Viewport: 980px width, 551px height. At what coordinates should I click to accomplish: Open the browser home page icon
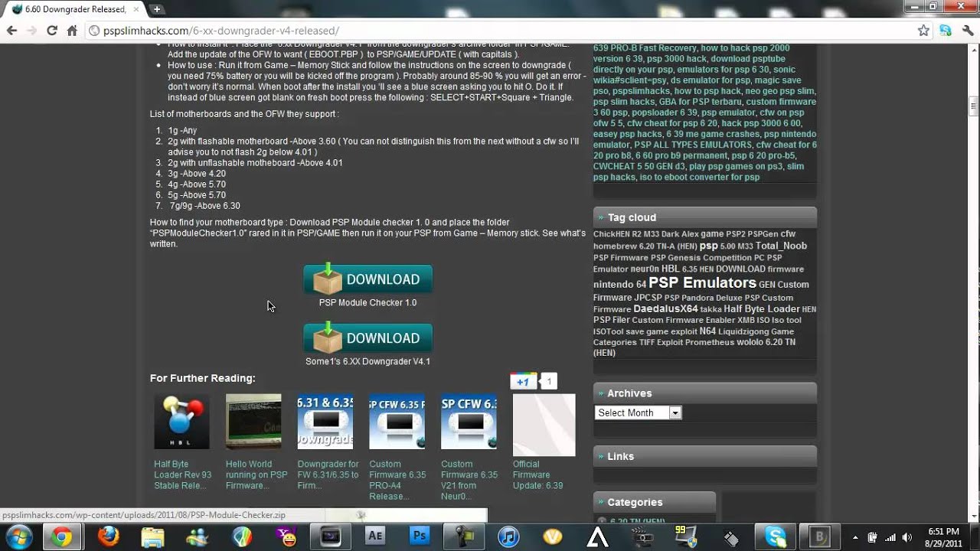[72, 31]
